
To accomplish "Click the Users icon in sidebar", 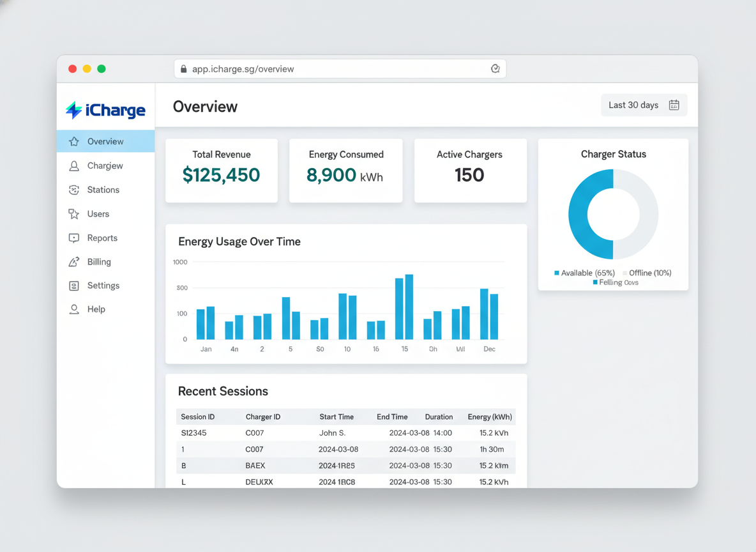I will click(74, 214).
